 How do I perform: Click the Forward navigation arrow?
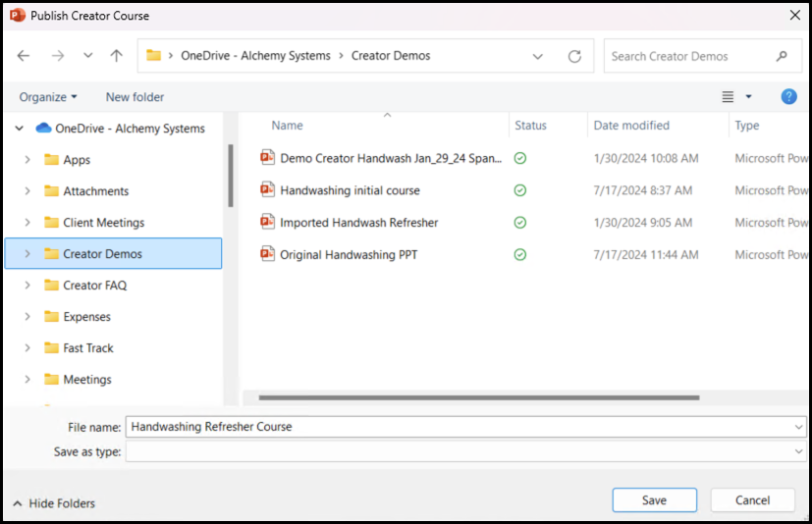coord(58,55)
